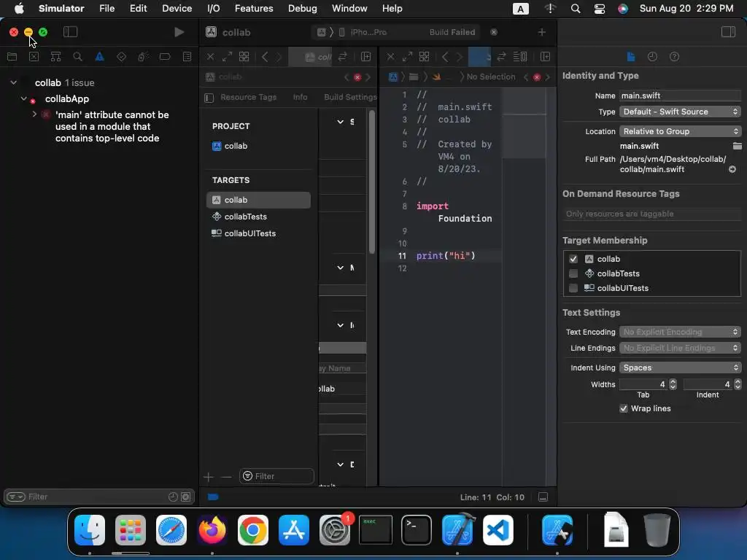Open Indent Using Spaces dropdown

(x=681, y=367)
